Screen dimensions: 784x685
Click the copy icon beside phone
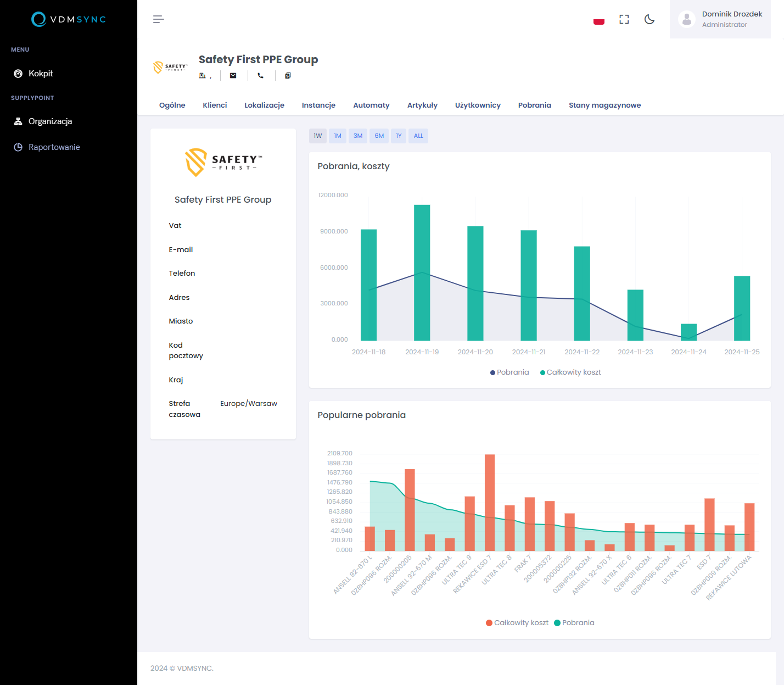point(288,76)
